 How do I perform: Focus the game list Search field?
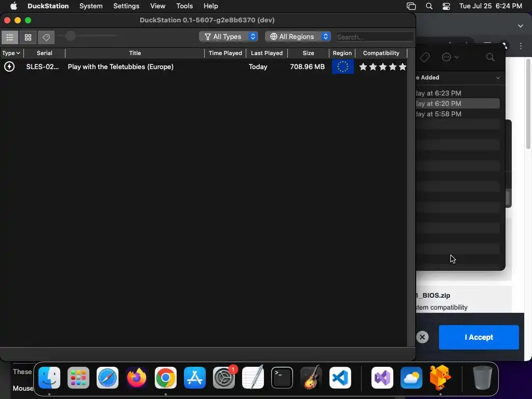(375, 37)
